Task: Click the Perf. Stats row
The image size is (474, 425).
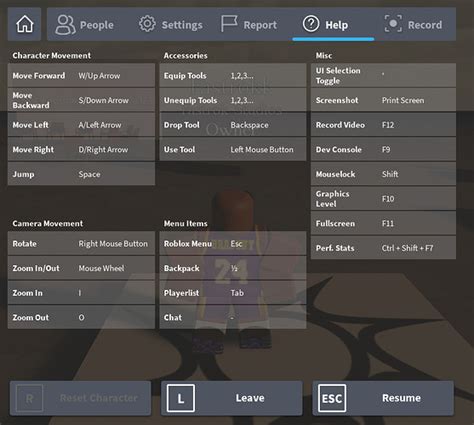Action: 383,248
